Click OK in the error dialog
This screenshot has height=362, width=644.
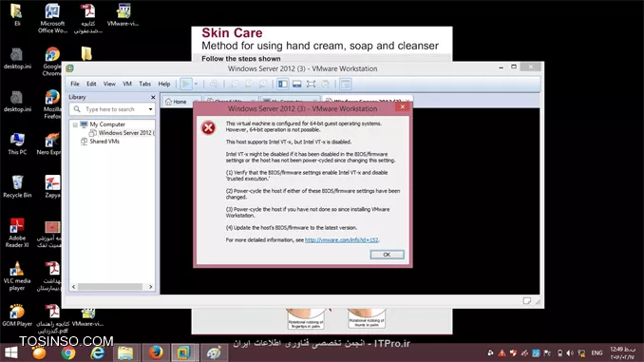[387, 255]
